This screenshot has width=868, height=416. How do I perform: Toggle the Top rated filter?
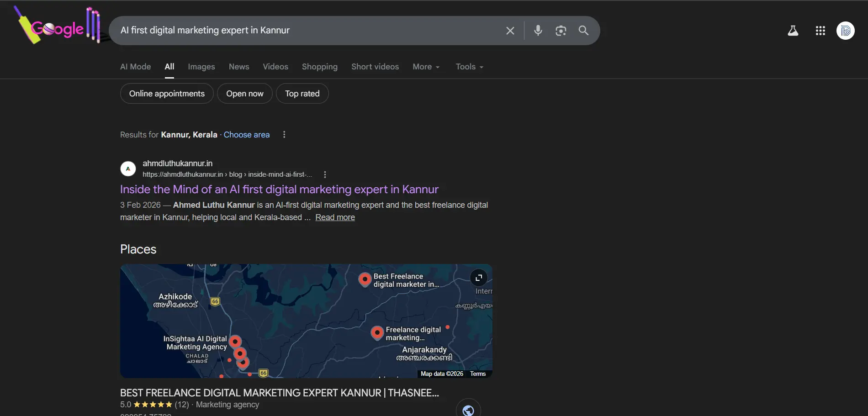pos(302,94)
